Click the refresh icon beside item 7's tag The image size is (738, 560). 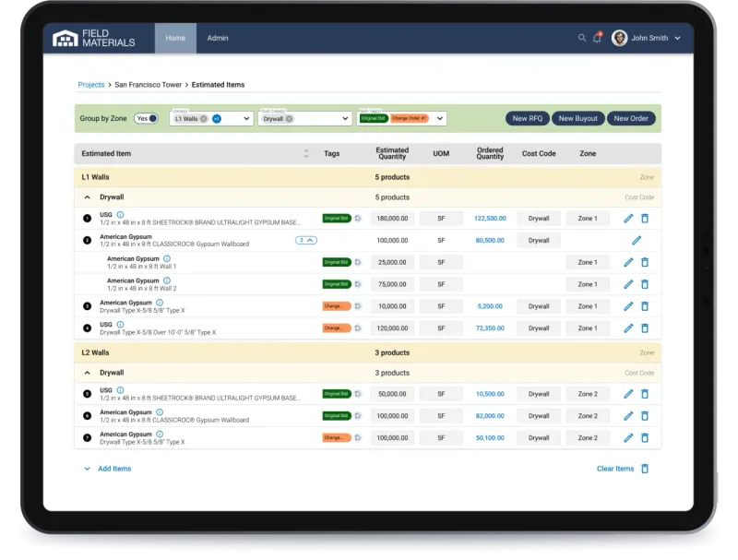[358, 438]
